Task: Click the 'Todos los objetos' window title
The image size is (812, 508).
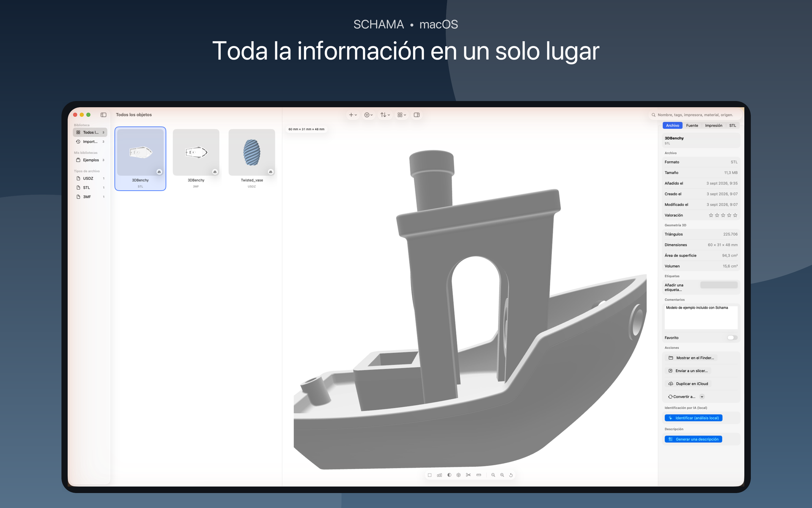Action: pos(134,115)
